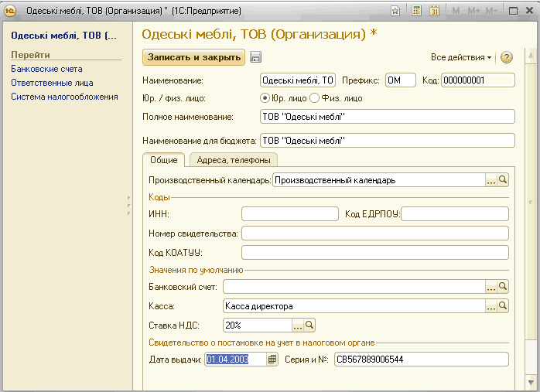The width and height of the screenshot is (540, 392).
Task: Click the Код input field
Action: point(478,80)
